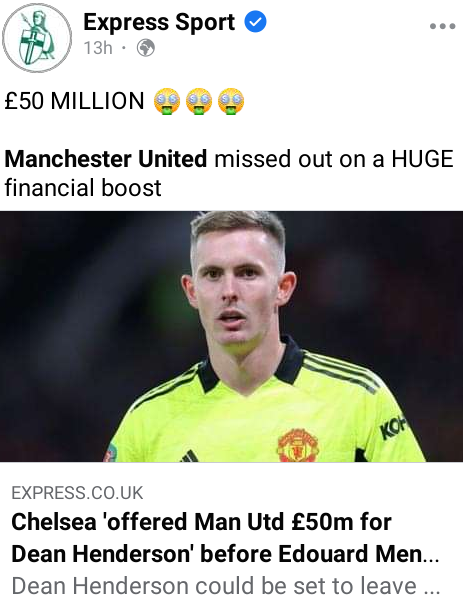Click the third money-face emoji
Screen dimensions: 463x605
(231, 102)
